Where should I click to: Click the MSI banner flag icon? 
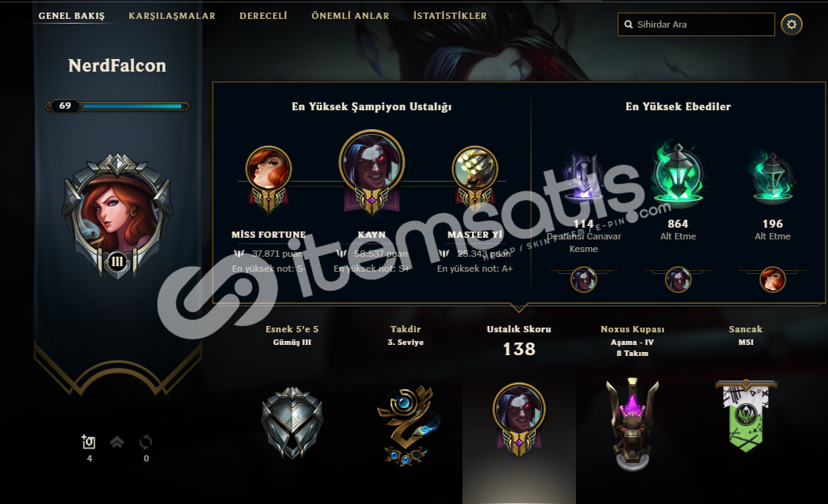click(x=745, y=415)
